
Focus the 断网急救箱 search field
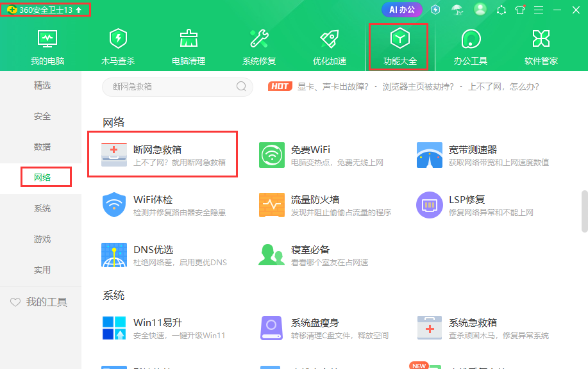[x=178, y=87]
